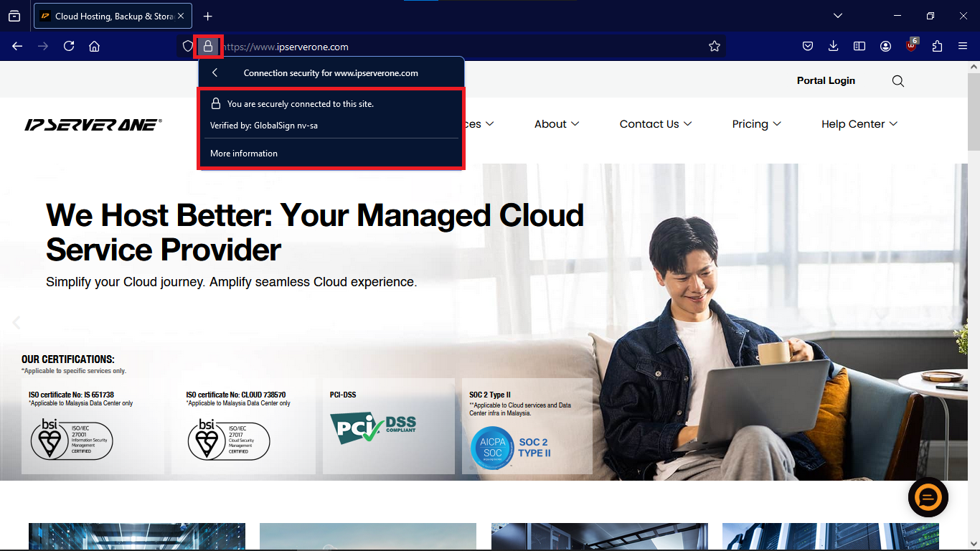The width and height of the screenshot is (980, 551).
Task: Expand the Help Center menu
Action: [859, 124]
